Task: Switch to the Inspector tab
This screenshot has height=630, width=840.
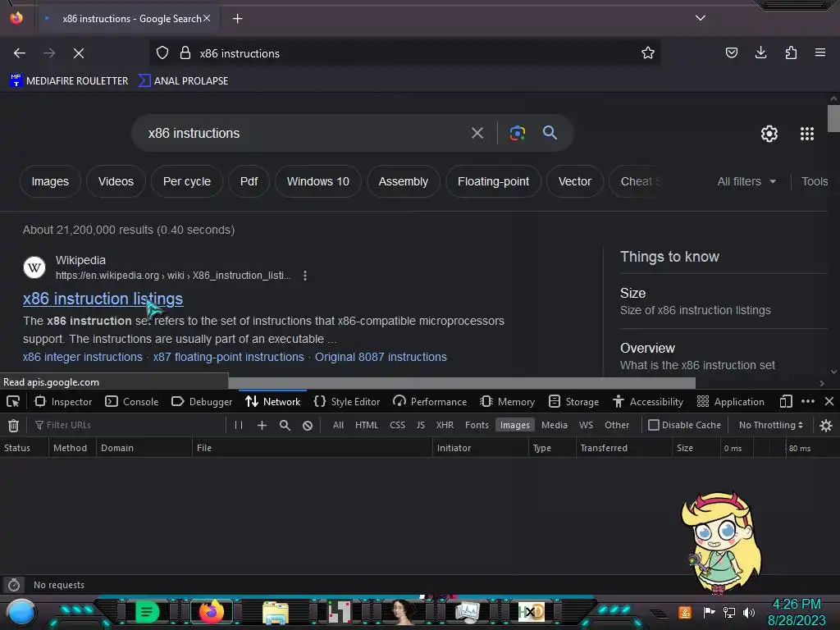Action: tap(63, 401)
